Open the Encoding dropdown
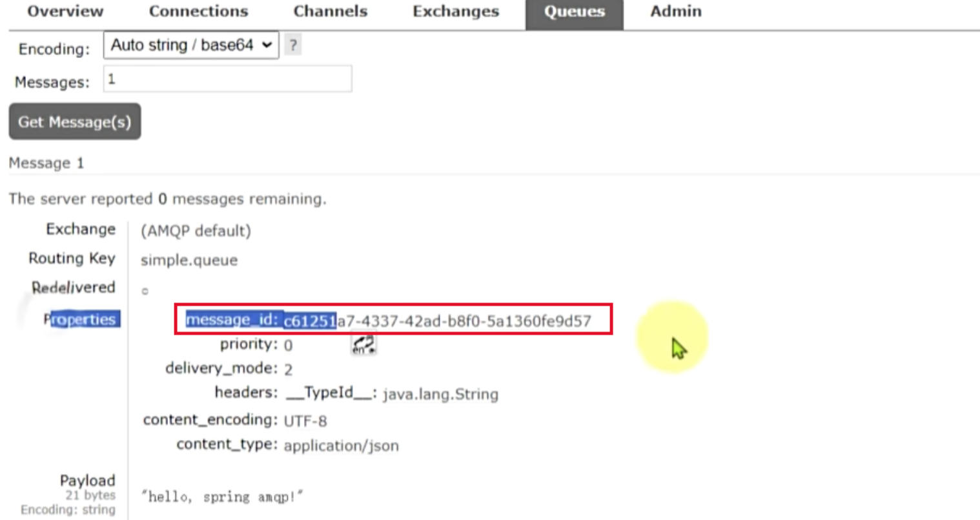The image size is (980, 520). point(191,45)
